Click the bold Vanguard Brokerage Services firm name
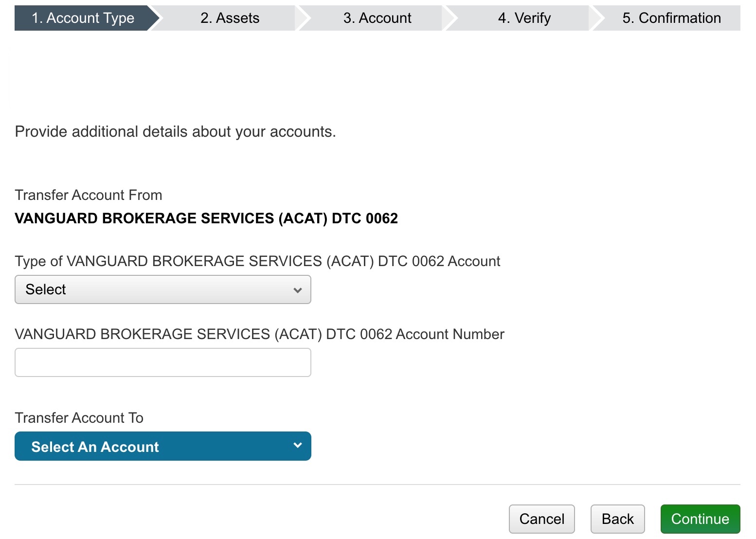Image resolution: width=756 pixels, height=539 pixels. tap(206, 218)
